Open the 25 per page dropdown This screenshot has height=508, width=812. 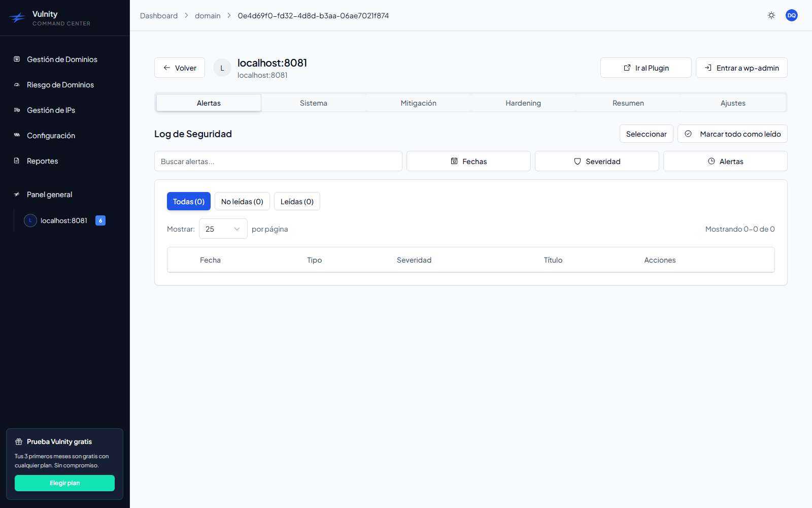(223, 229)
